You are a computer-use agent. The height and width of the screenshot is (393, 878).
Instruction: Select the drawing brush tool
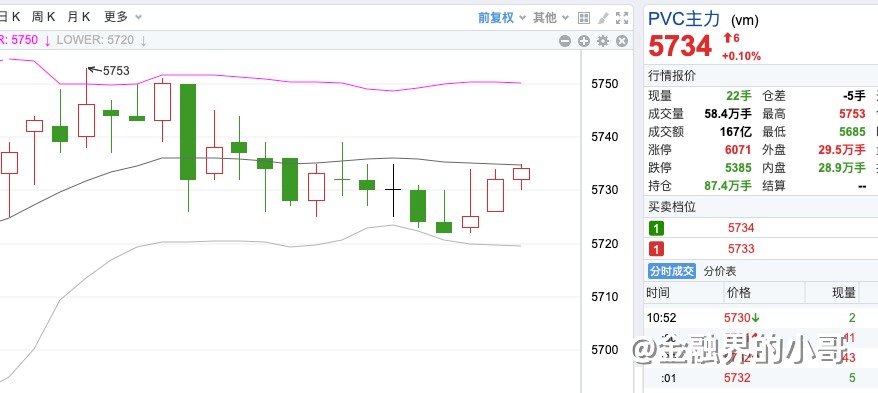tap(603, 18)
